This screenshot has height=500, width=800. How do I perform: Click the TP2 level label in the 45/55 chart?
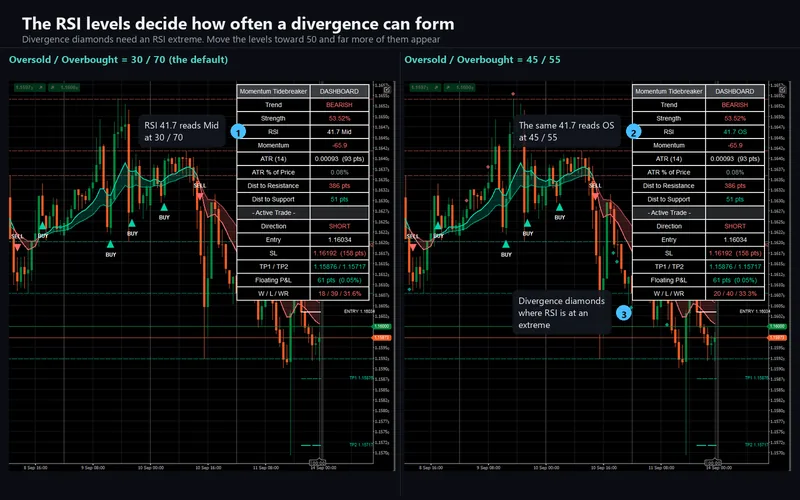point(757,445)
